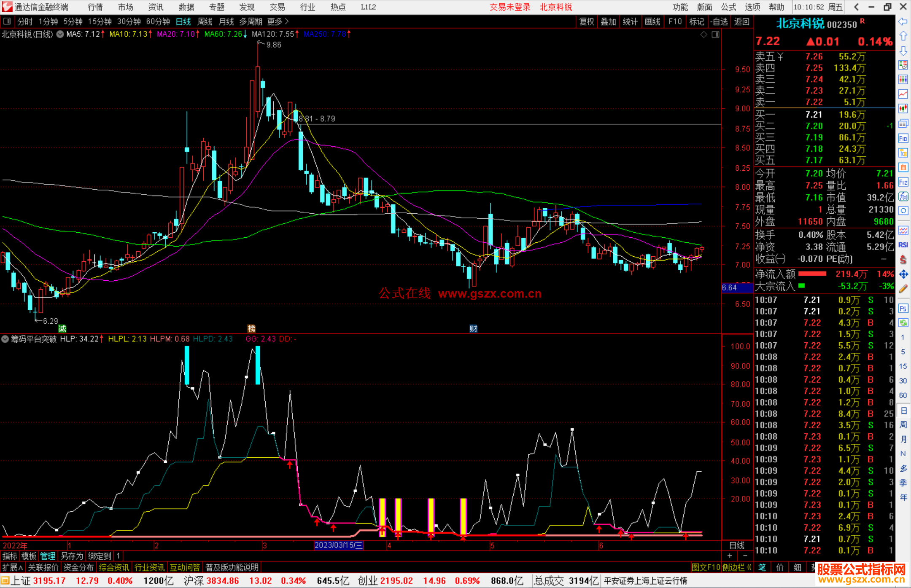Click the F10 info sidebar icon
911x588 pixels.
(903, 138)
